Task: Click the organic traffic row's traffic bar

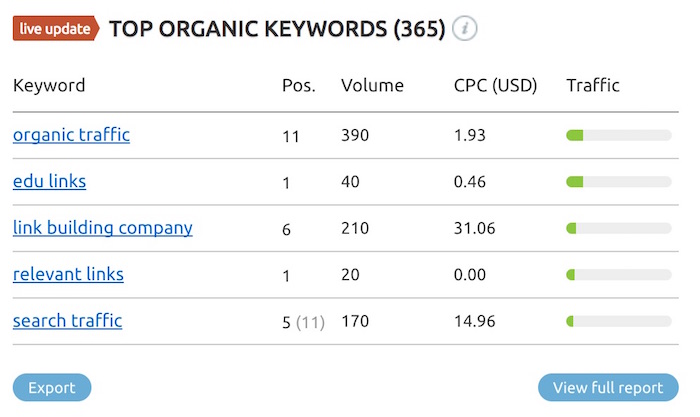Action: pyautogui.click(x=619, y=135)
